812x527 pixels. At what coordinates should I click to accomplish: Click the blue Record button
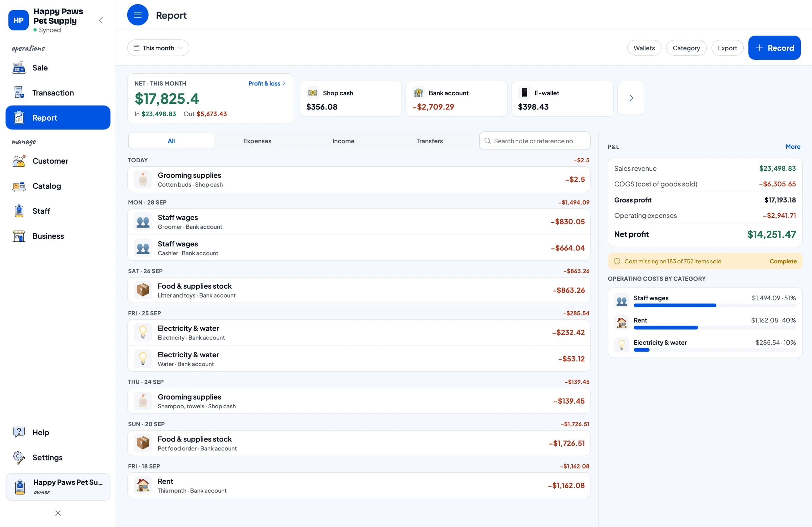click(774, 48)
